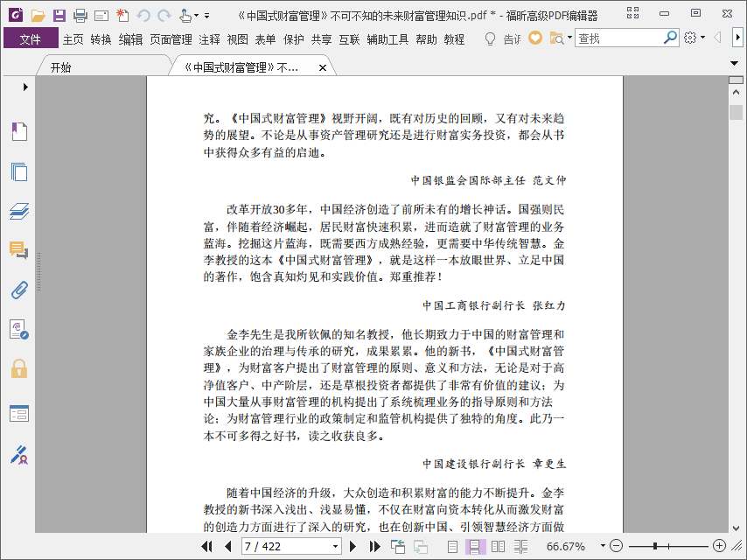
Task: Open the 注释 ribbon tab
Action: [210, 39]
